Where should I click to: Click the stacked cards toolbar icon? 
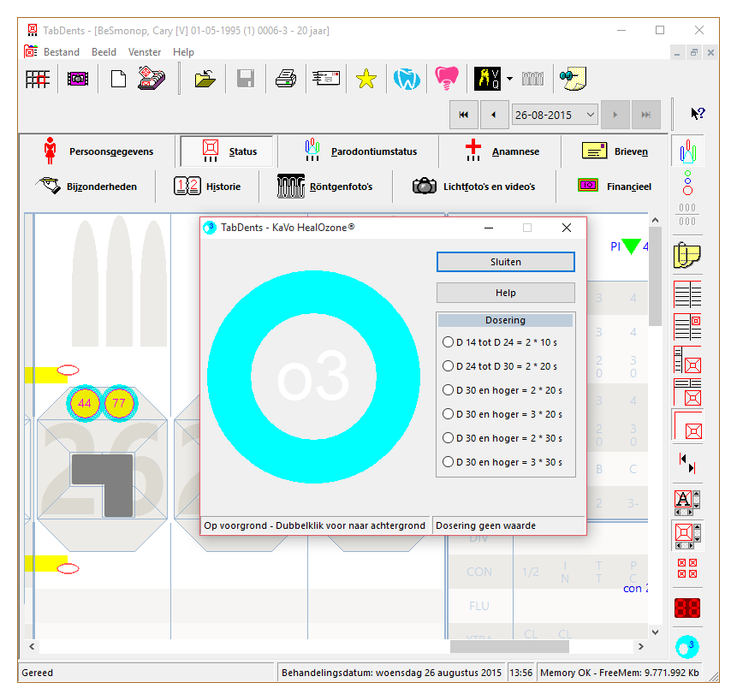(152, 78)
